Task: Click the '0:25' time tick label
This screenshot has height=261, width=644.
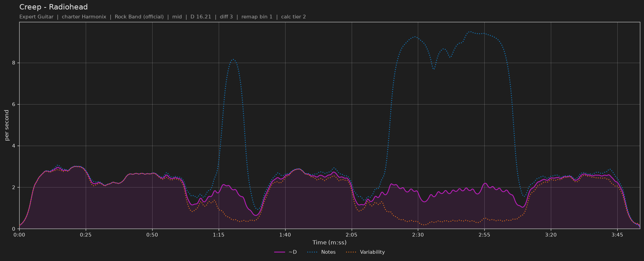Action: click(x=86, y=235)
